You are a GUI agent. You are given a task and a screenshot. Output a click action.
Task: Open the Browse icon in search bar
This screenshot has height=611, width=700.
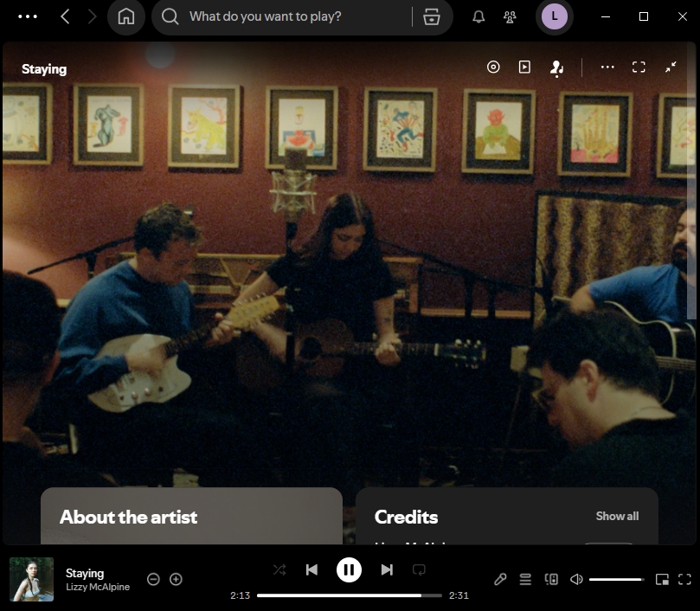pyautogui.click(x=432, y=16)
